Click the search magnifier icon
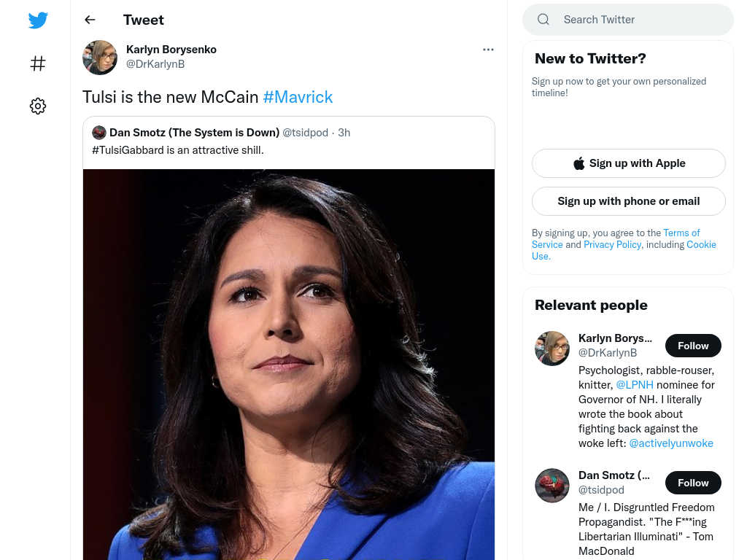Viewport: 747px width, 560px height. point(543,20)
